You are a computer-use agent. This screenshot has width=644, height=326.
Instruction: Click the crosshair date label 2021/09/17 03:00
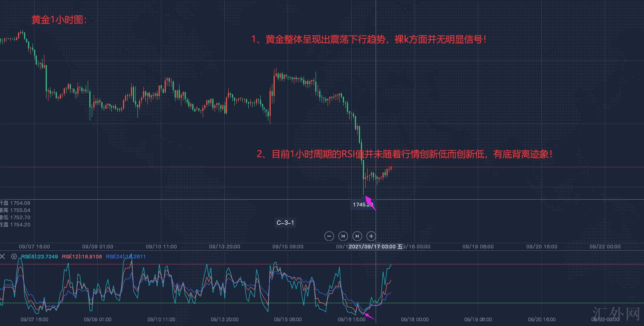click(376, 246)
